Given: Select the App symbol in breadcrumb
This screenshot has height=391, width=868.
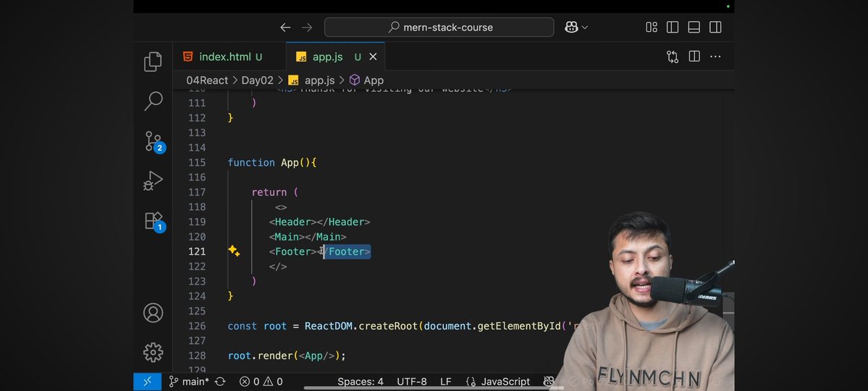Looking at the screenshot, I should click(x=374, y=80).
